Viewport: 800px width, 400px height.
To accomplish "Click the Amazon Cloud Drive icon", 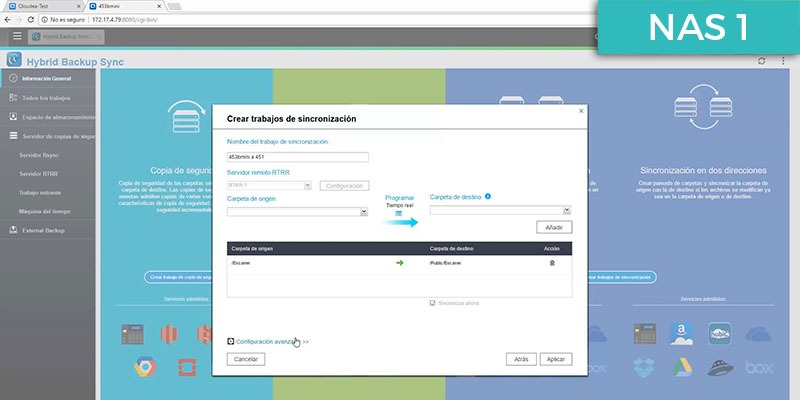I will click(682, 334).
